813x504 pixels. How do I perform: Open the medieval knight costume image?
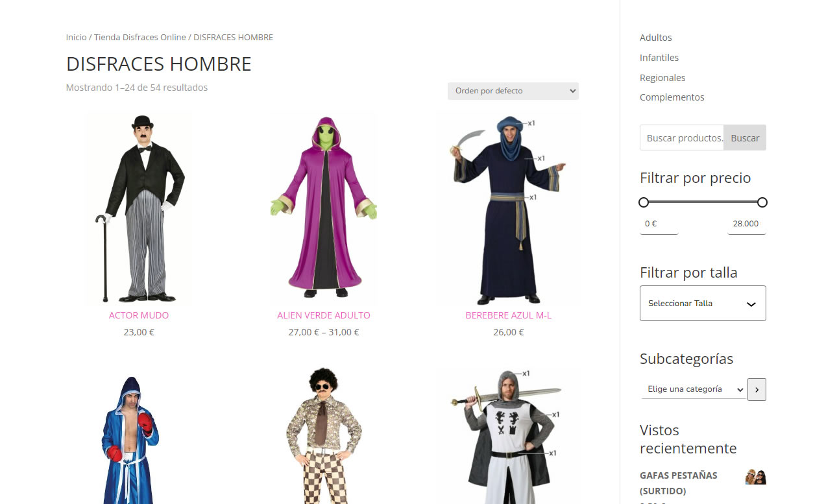(508, 437)
